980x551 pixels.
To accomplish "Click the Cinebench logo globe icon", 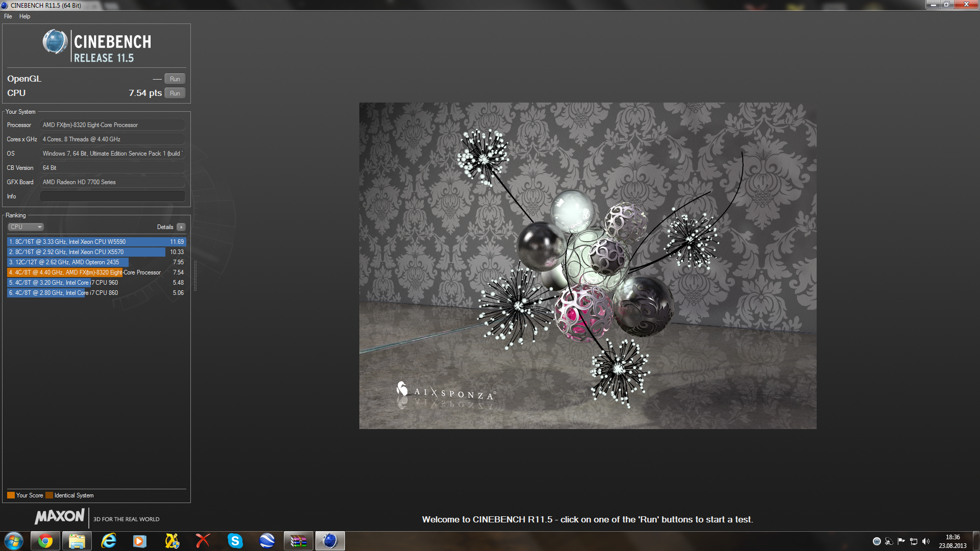I will coord(55,42).
